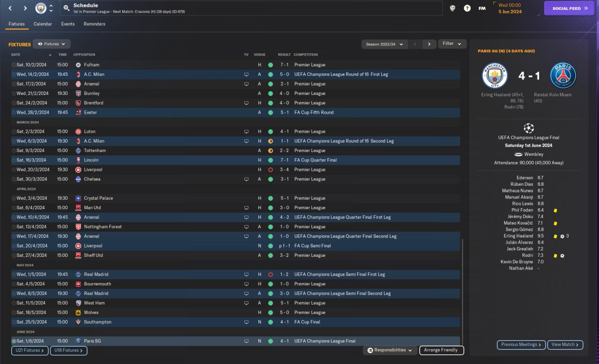Tick the circle on the Fulham 10/2/2024 row
The height and width of the screenshot is (364, 599).
14,65
